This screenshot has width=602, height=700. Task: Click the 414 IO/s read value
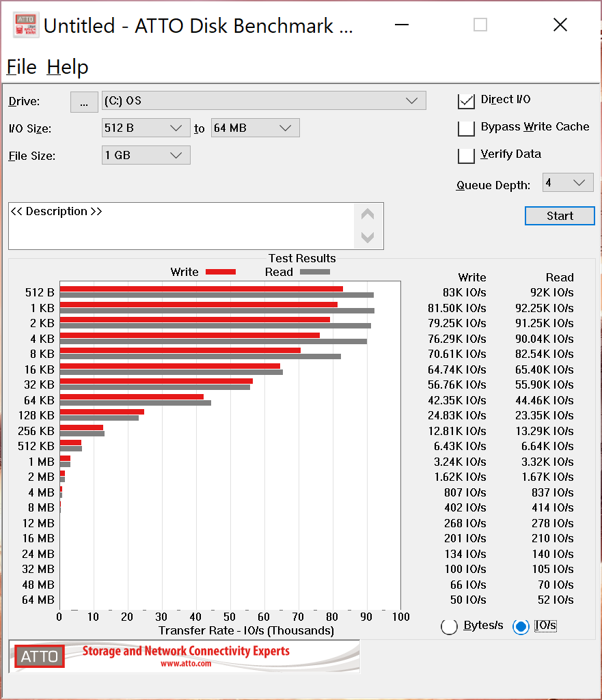point(552,508)
